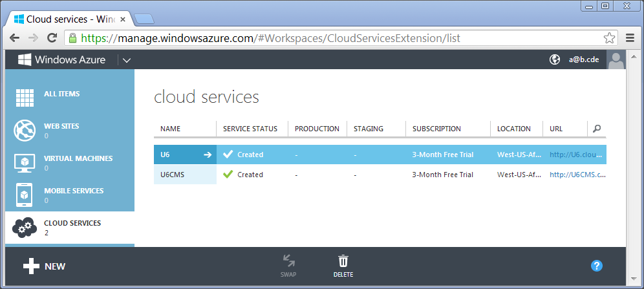Click the NEW button
This screenshot has height=289, width=644.
click(44, 266)
